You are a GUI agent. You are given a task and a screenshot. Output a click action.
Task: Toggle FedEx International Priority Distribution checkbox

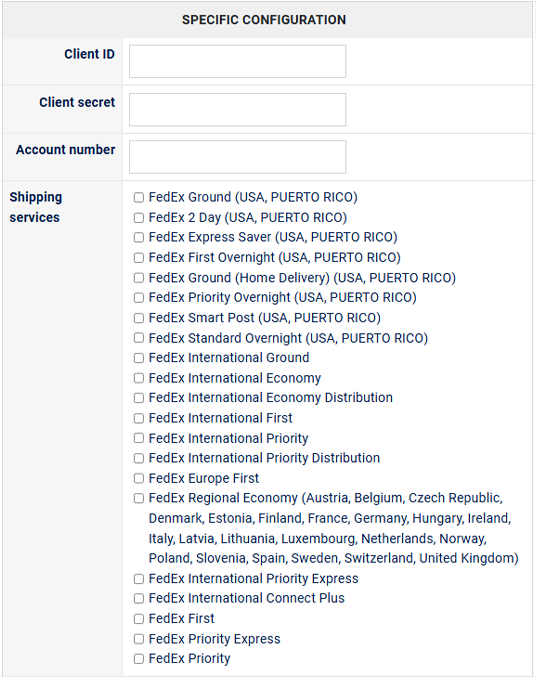coord(139,458)
